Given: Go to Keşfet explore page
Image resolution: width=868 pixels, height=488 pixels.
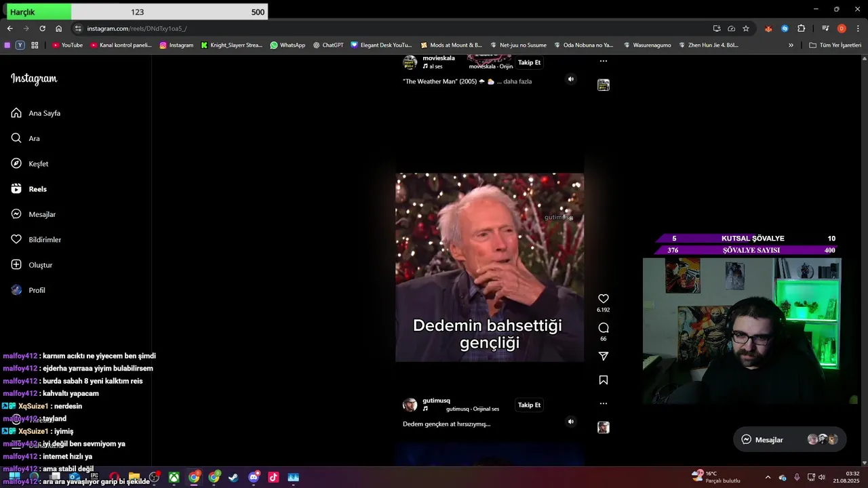Looking at the screenshot, I should 30,164.
